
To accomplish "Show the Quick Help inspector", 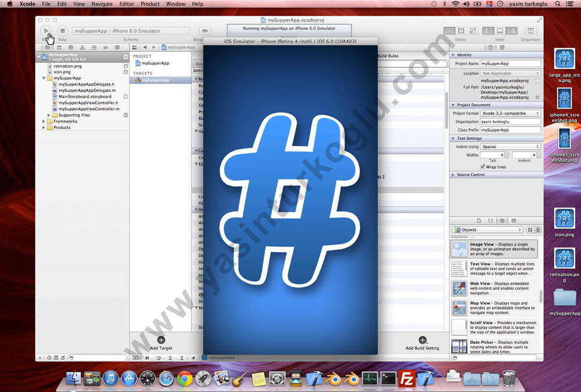I will coord(502,48).
